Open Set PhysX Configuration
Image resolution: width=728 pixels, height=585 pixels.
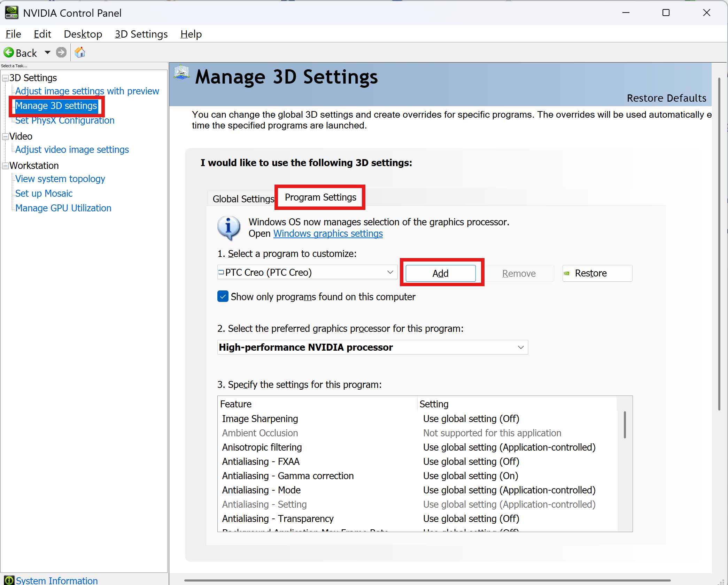[x=65, y=120]
